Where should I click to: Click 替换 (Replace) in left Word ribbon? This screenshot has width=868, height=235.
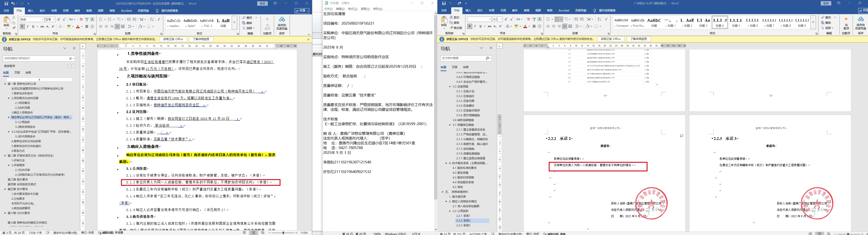click(248, 23)
